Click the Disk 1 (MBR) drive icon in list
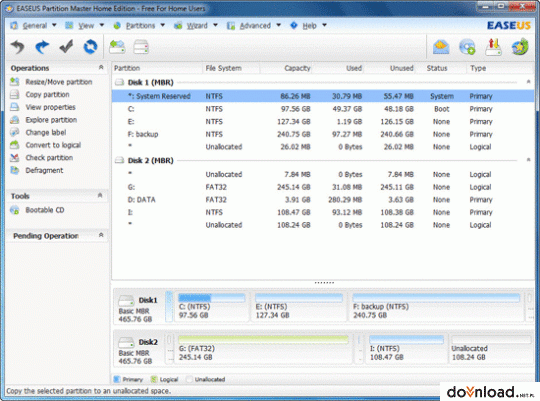Image resolution: width=540 pixels, height=401 pixels. coord(120,82)
